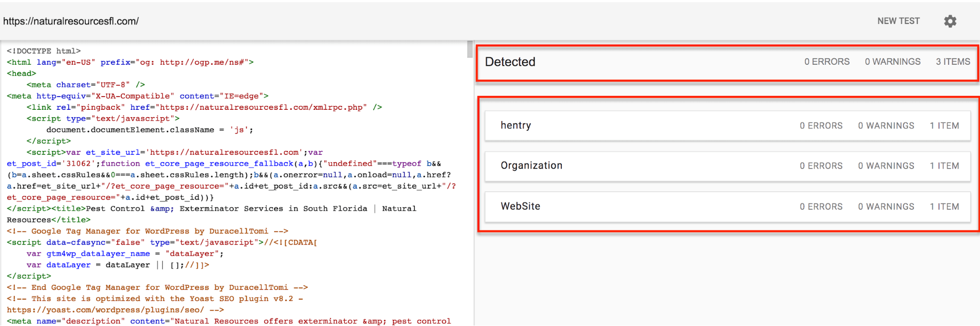980x326 pixels.
Task: Click the Yoast SEO plugin comment line
Action: (x=155, y=304)
